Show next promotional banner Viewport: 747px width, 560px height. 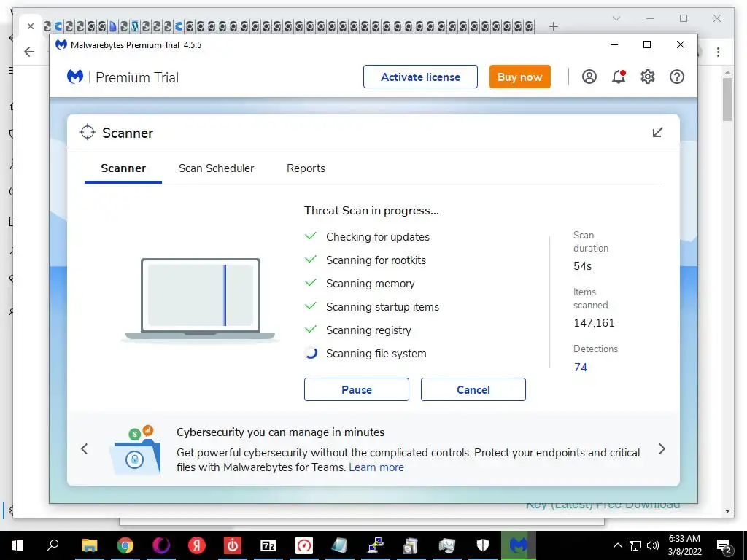[x=662, y=448]
